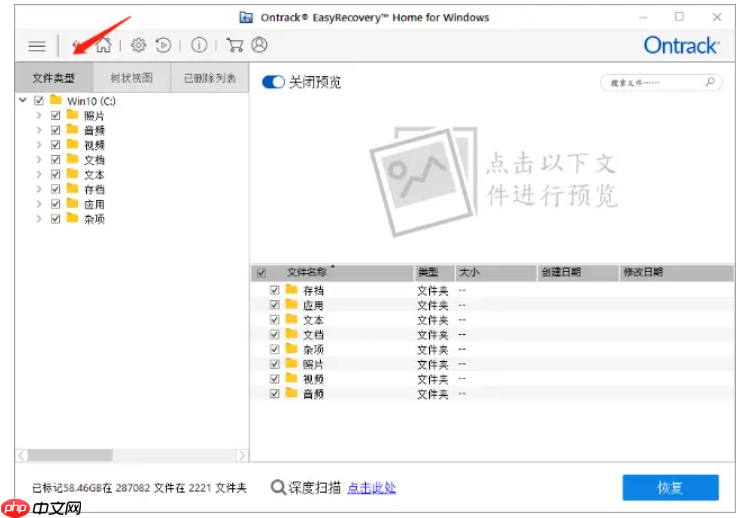Screen dimensions: 747x518
Task: Select the Win10 (C:) folder icon
Action: pos(56,100)
